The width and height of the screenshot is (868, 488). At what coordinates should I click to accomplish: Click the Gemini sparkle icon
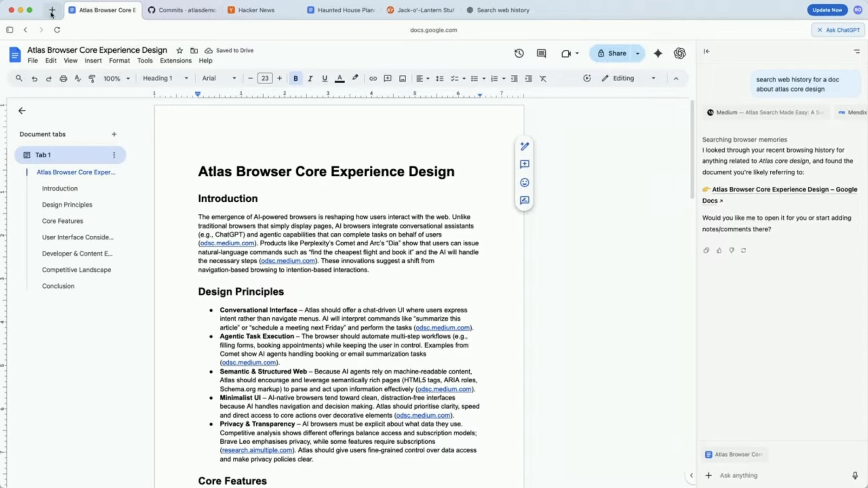coord(658,53)
